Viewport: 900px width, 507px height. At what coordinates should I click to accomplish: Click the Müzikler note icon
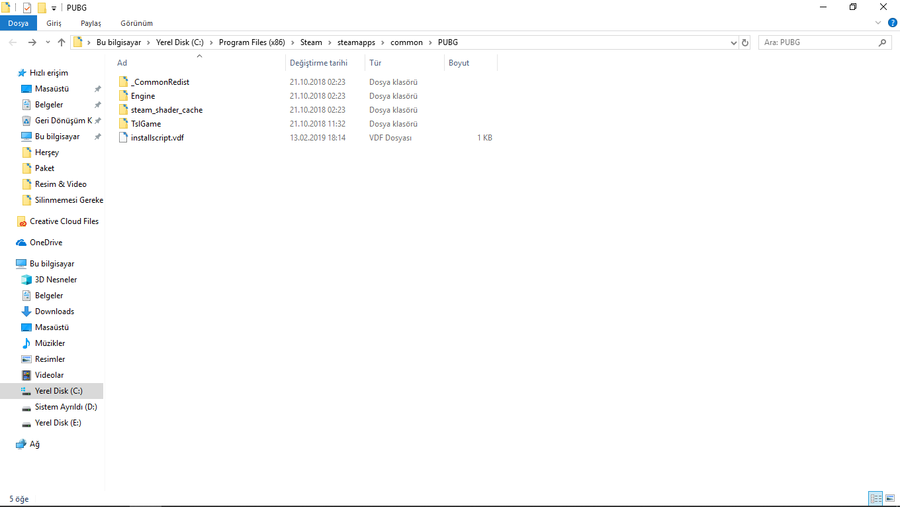point(26,343)
